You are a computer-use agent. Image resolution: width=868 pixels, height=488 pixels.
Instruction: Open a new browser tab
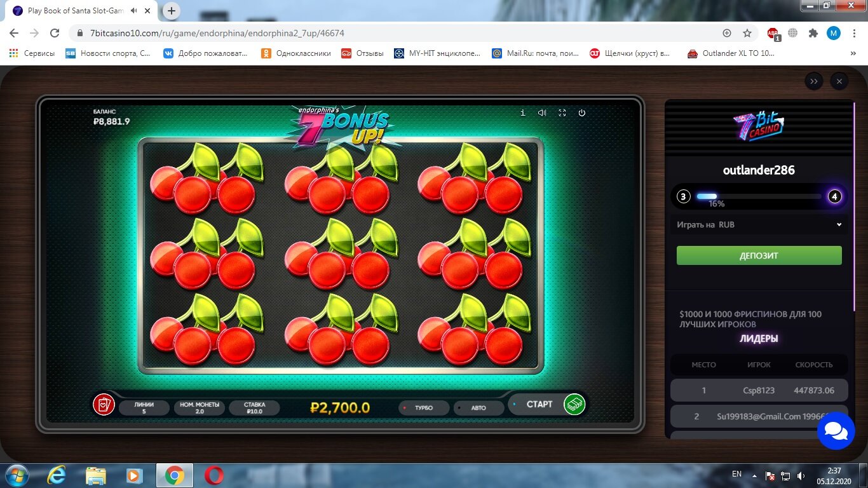(x=172, y=11)
